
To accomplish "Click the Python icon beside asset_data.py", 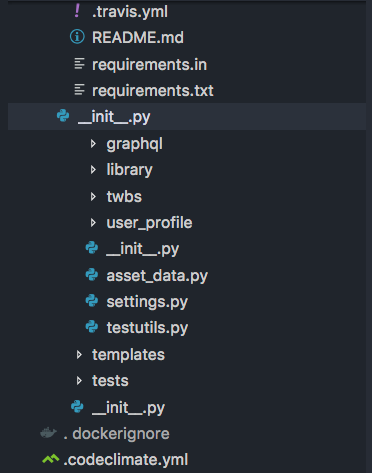I will (x=92, y=275).
